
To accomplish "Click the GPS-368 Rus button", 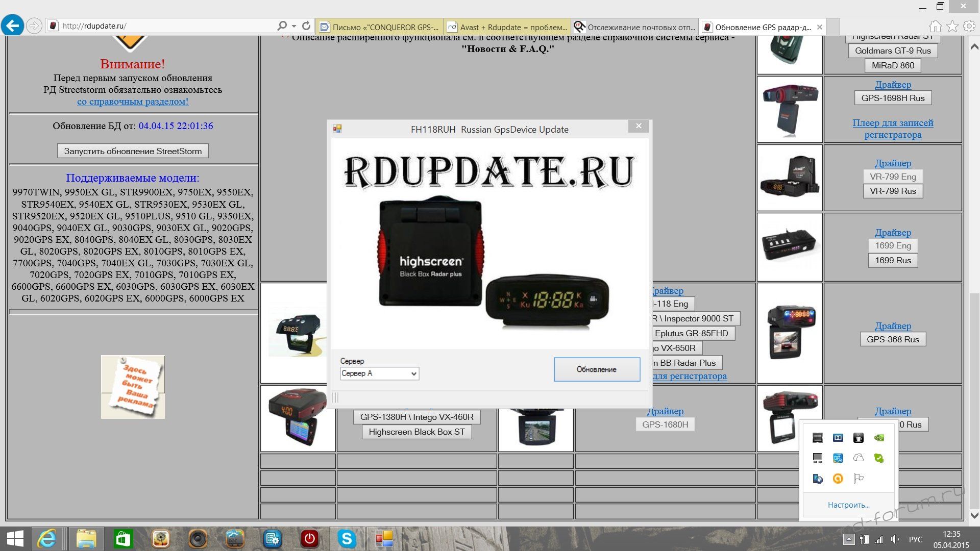I will [893, 339].
